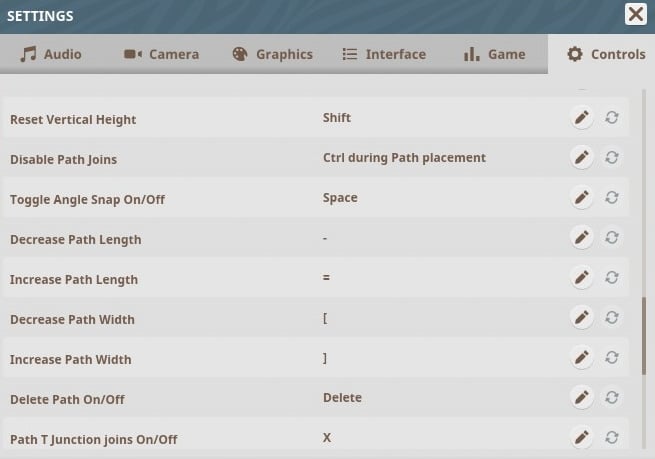Open the Camera settings tab
Viewport: 655px width, 459px height.
click(162, 54)
